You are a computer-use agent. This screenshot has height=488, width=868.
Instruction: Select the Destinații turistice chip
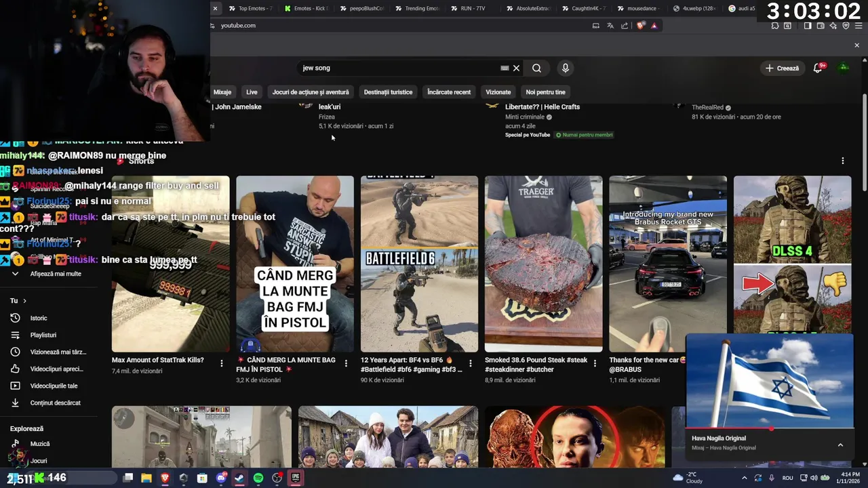point(388,92)
